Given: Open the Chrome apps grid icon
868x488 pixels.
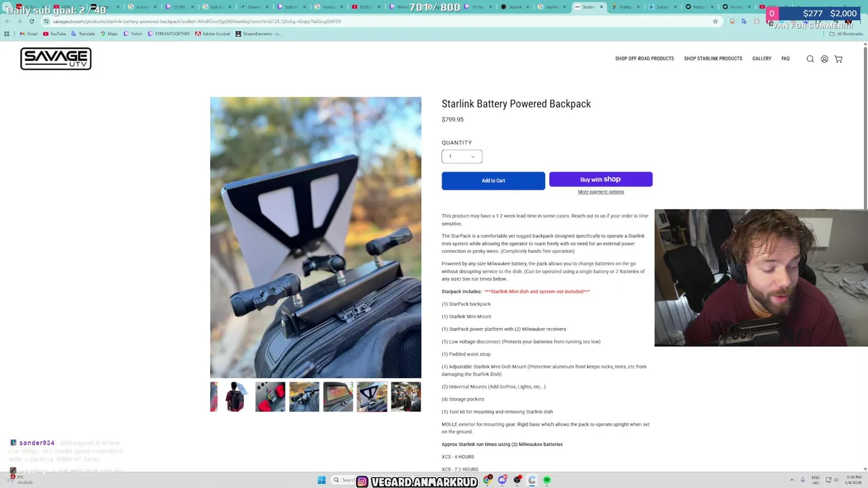Looking at the screenshot, I should point(7,33).
